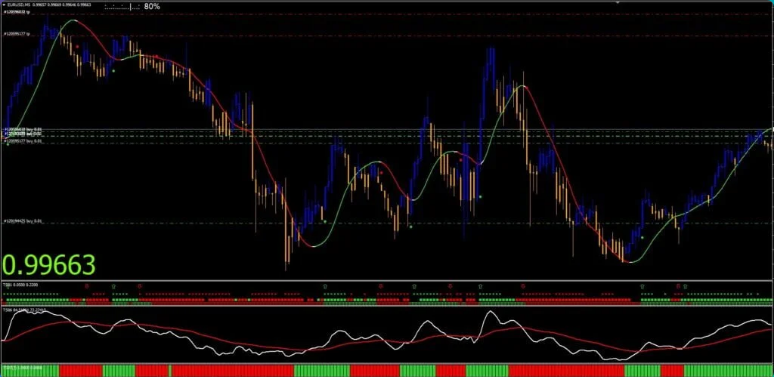The width and height of the screenshot is (774, 377).
Task: Click the 80% progress slider bar
Action: pyautogui.click(x=123, y=7)
